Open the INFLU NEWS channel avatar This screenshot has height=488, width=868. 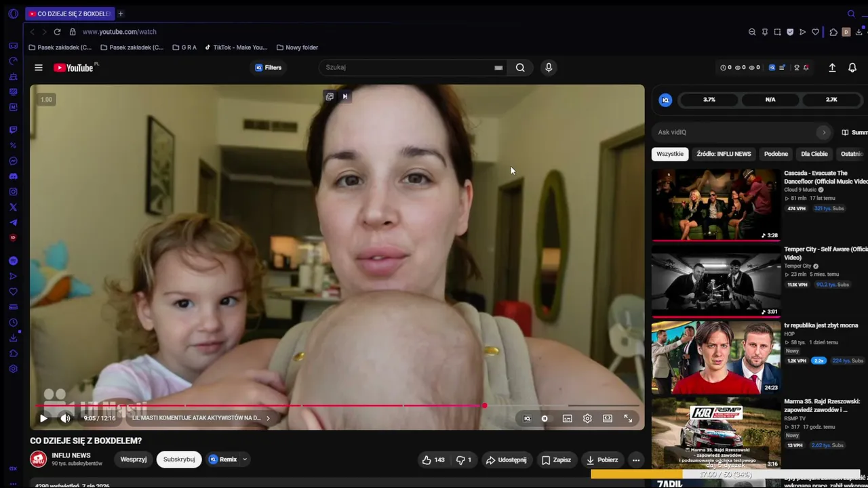click(38, 459)
